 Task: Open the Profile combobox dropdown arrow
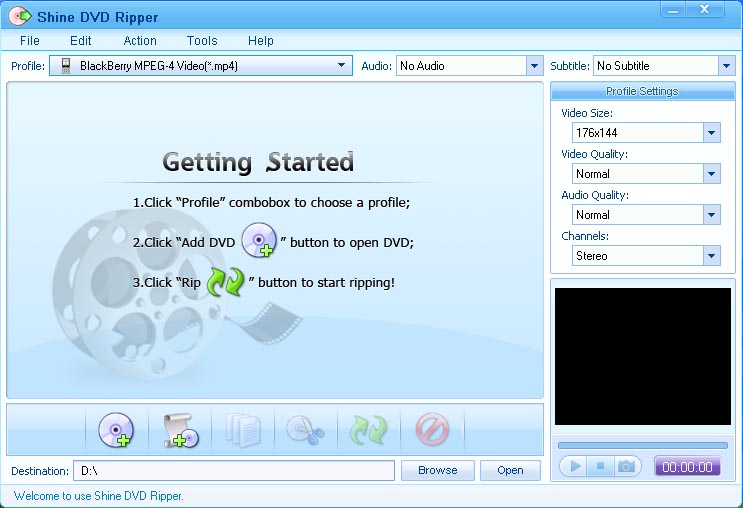[341, 65]
